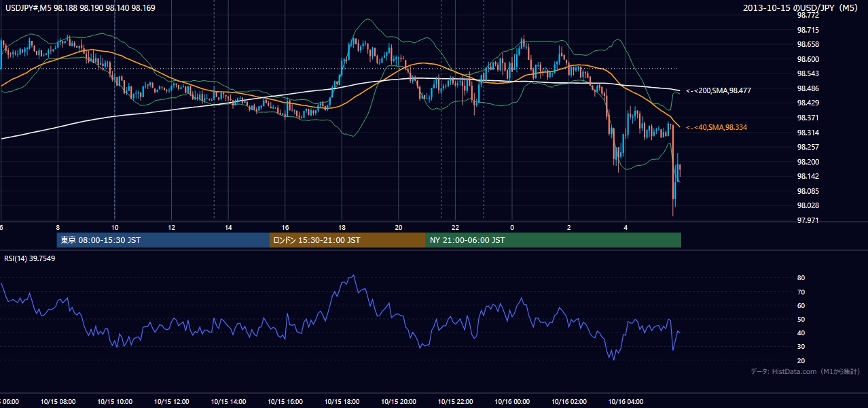
Task: Click the RSI 60 level label
Action: [801, 305]
